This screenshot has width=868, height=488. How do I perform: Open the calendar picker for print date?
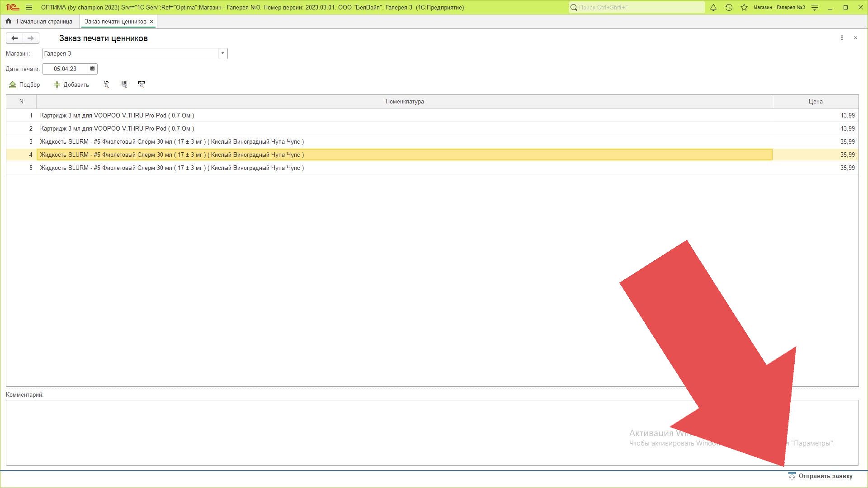93,69
